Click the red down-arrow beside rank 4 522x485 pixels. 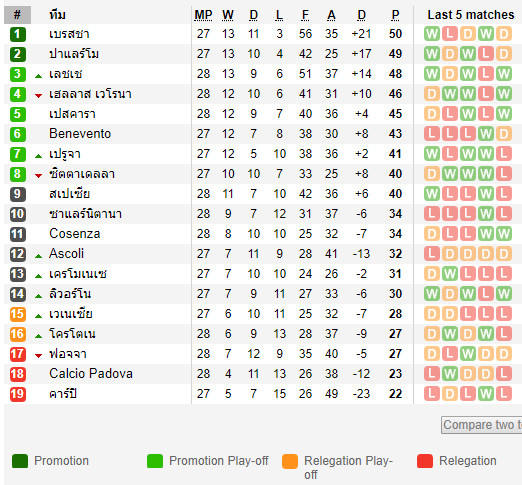[x=39, y=96]
